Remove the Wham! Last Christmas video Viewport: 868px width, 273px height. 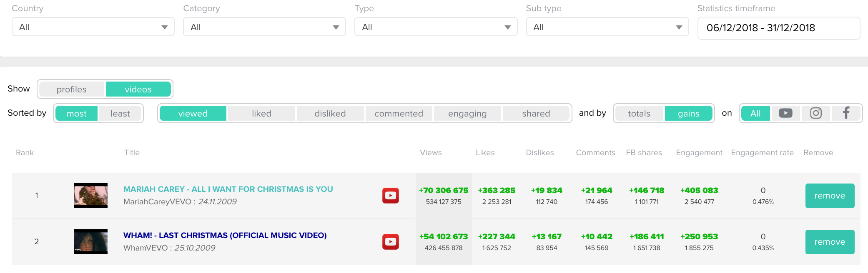point(830,242)
